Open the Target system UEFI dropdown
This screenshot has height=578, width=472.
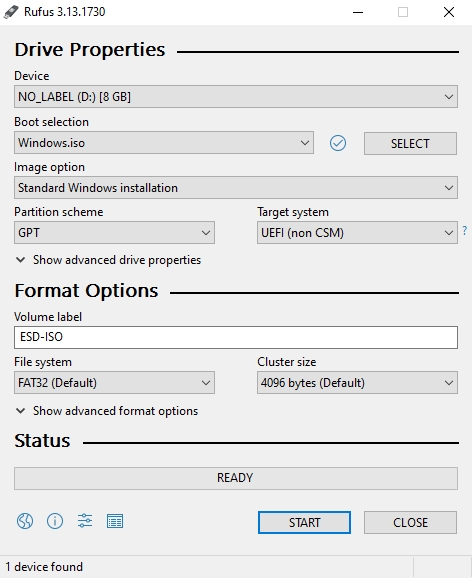(x=357, y=233)
